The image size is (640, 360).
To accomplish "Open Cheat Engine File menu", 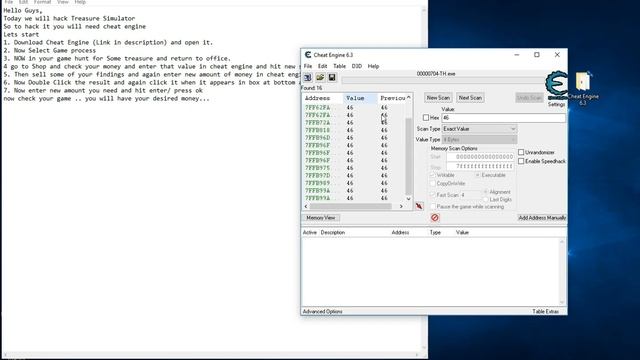I will (x=308, y=66).
